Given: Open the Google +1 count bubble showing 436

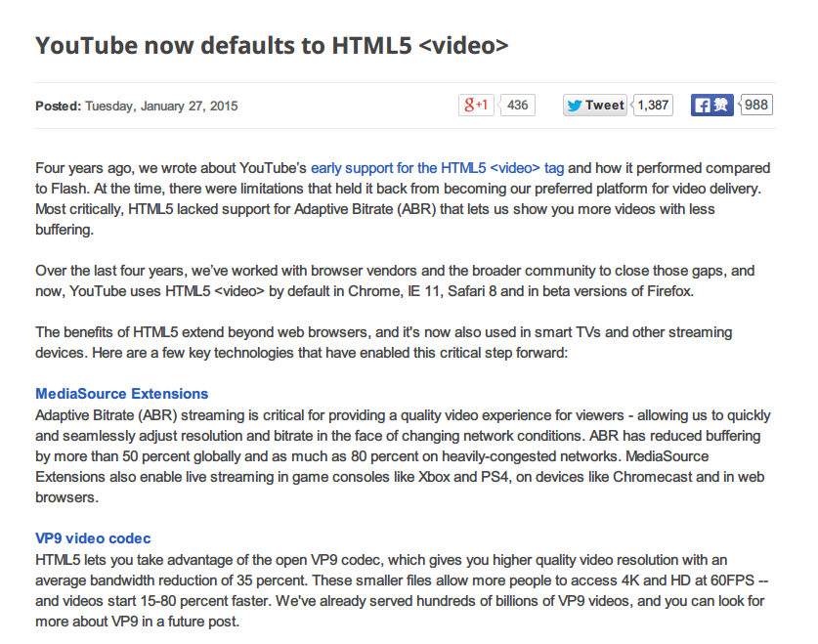Looking at the screenshot, I should (x=517, y=106).
